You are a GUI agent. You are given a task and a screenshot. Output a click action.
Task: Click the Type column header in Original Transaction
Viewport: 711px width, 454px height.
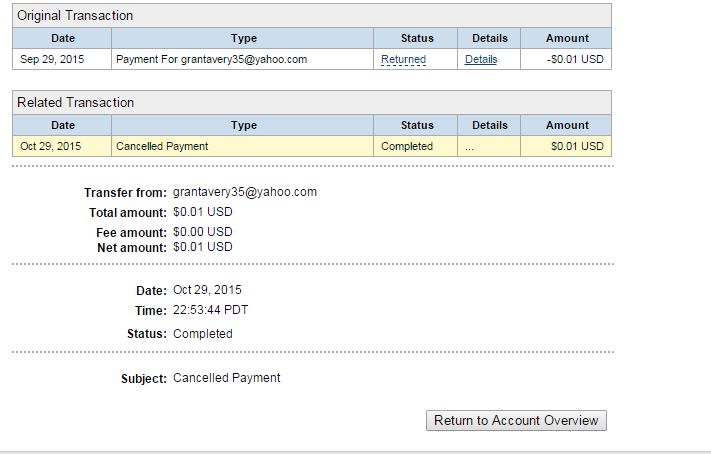pyautogui.click(x=243, y=39)
